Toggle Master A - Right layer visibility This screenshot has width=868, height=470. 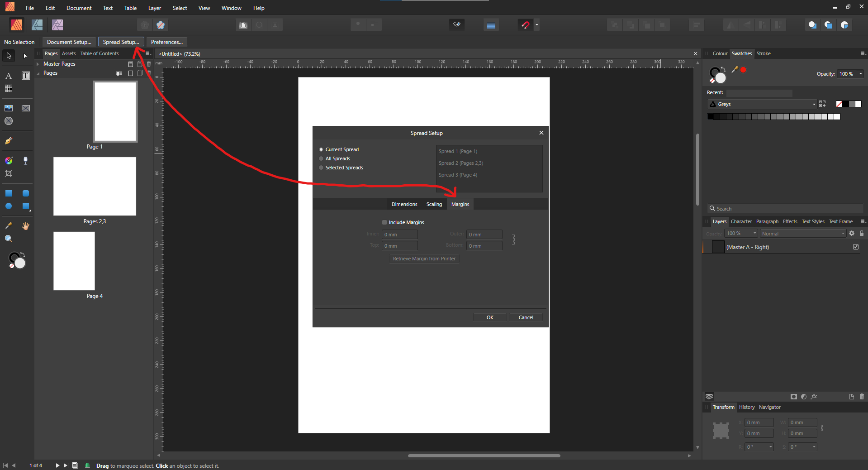click(856, 247)
